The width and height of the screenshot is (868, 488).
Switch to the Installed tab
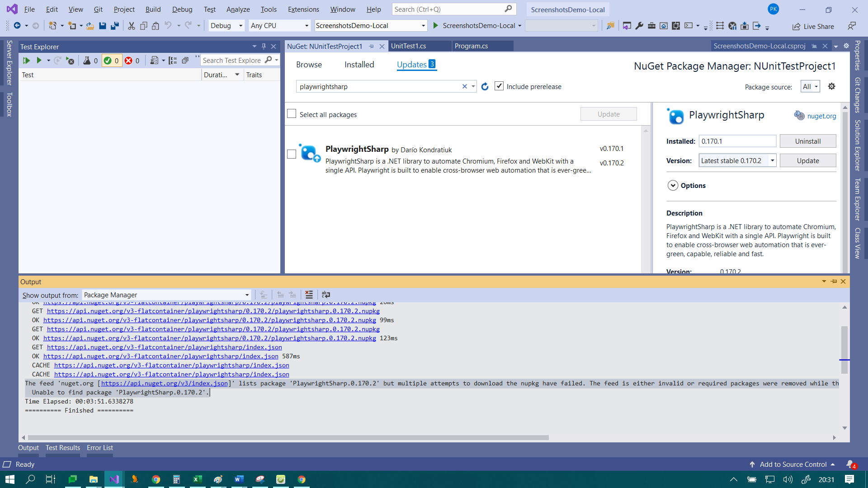(x=359, y=65)
